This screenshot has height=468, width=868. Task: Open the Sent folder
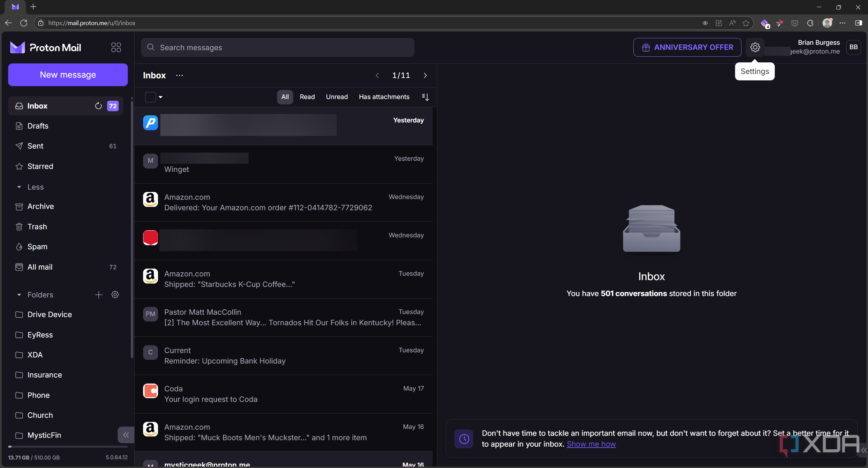66,146
